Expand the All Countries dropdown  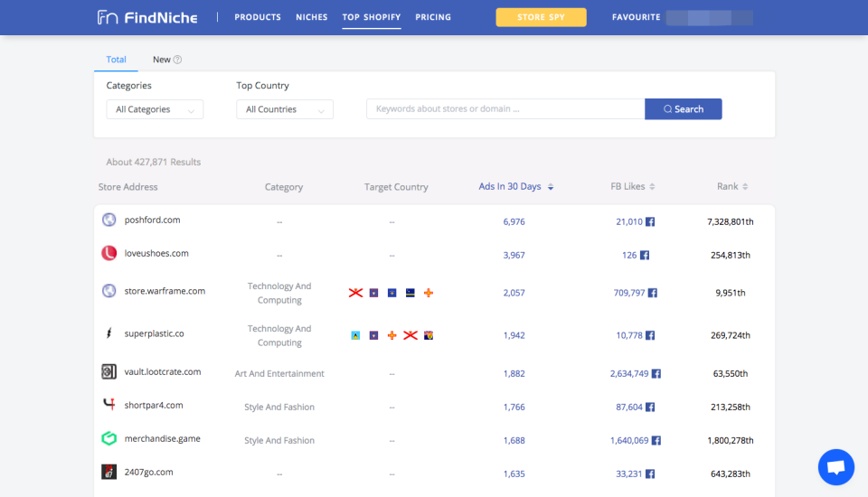pyautogui.click(x=285, y=109)
